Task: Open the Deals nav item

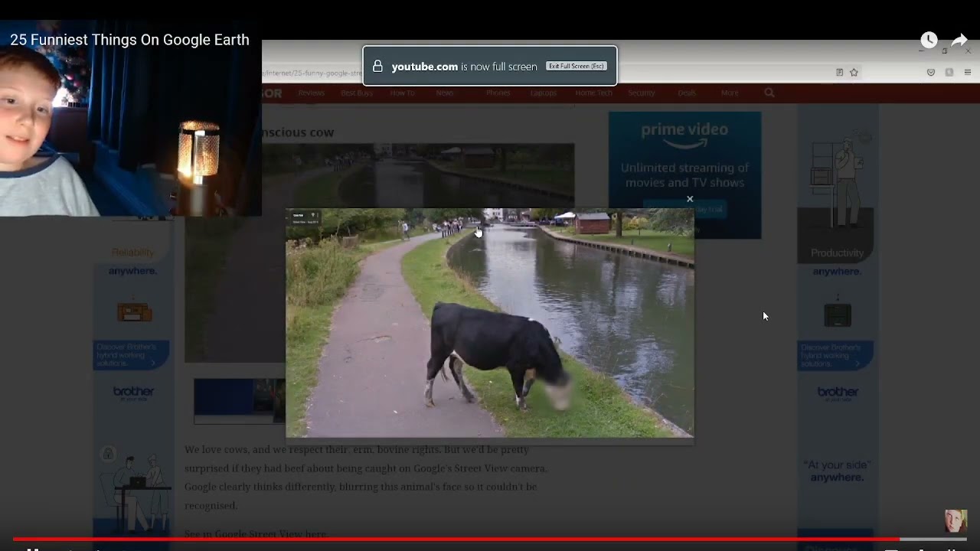Action: pos(687,93)
